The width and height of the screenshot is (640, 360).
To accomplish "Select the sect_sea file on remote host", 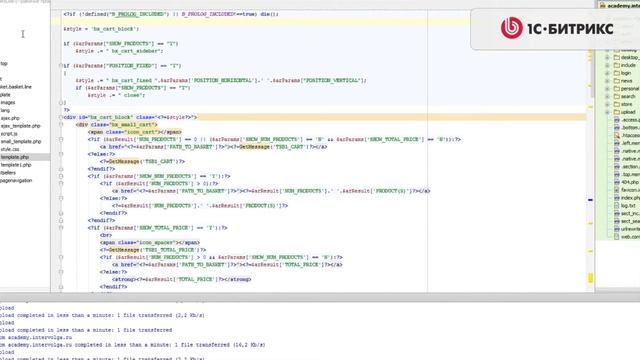I will pyautogui.click(x=631, y=221).
